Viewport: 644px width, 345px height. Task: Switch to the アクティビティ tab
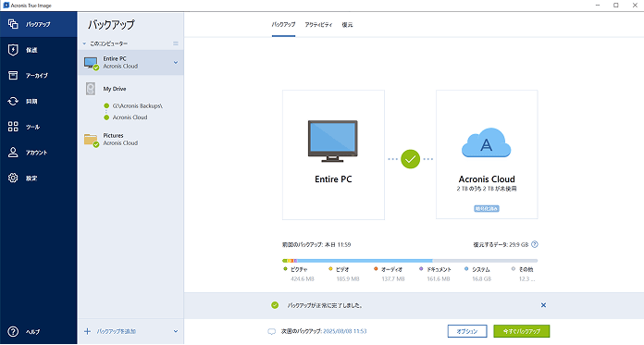coord(318,25)
